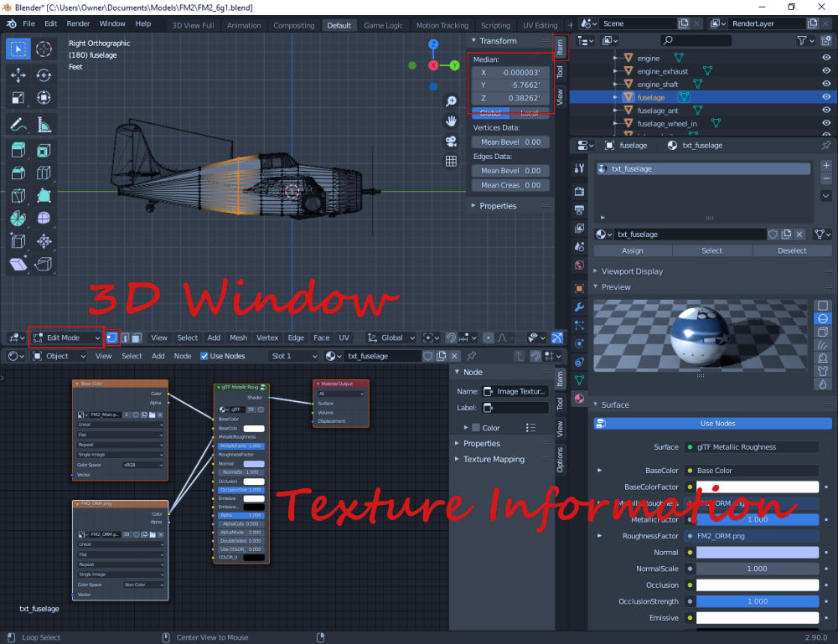Choose the Rip Region tool
Screen dimensions: 838x644
[x=44, y=264]
